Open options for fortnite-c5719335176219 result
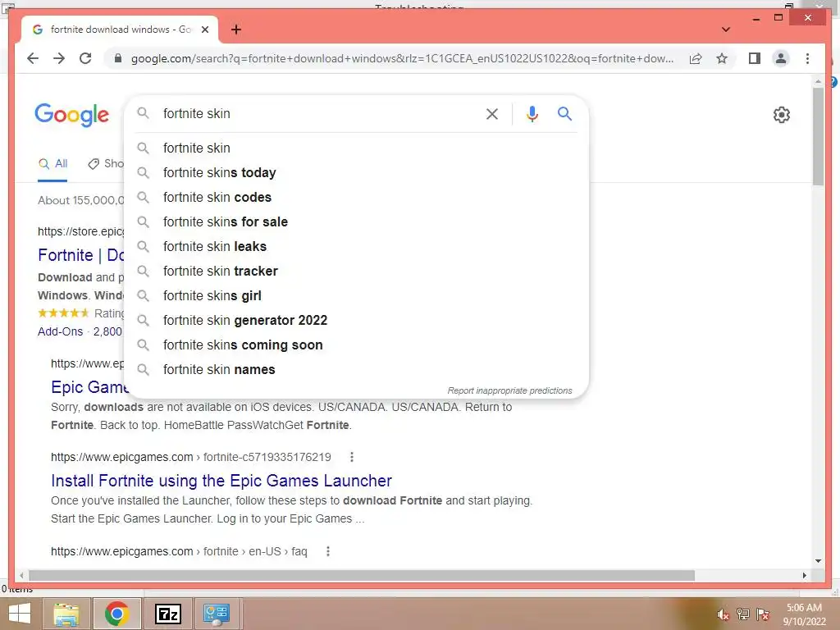Viewport: 840px width, 630px height. coord(351,457)
